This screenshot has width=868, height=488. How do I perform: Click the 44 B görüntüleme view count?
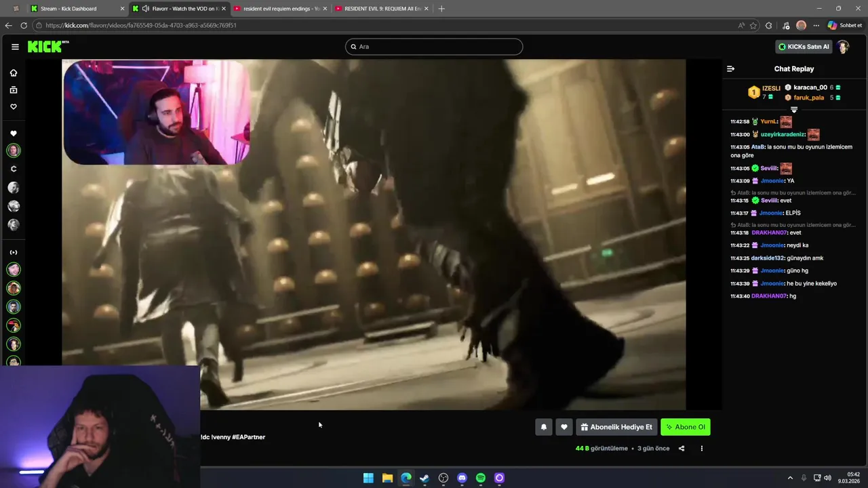click(x=601, y=448)
